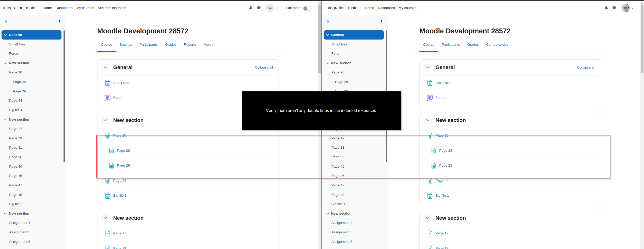Click integration_main brand in left window
Viewport: 644px width, 249px height.
[19, 8]
